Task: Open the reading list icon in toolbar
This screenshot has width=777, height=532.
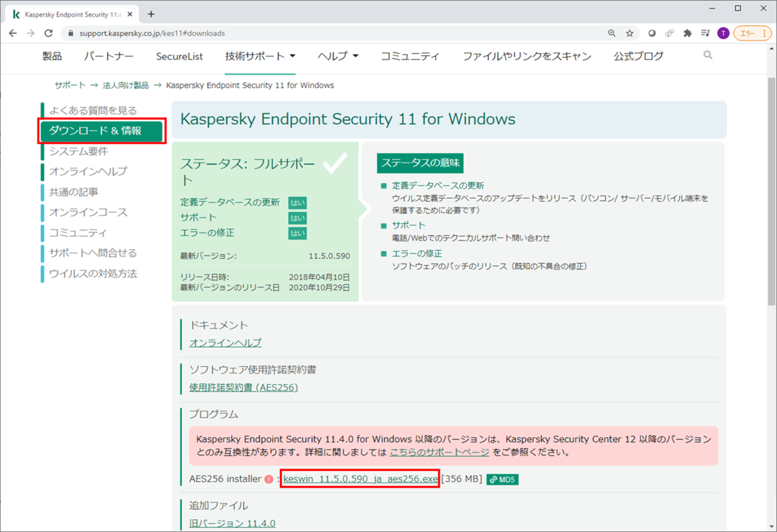Action: coord(705,32)
